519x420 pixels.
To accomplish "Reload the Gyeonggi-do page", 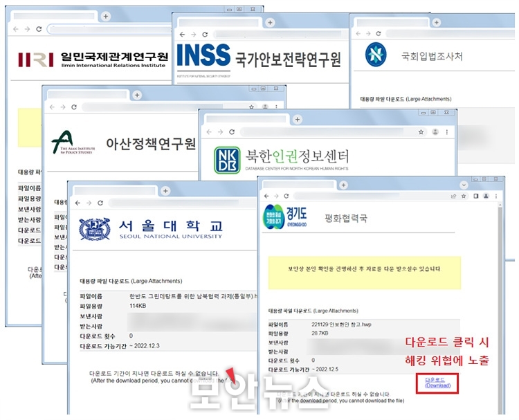I will 286,196.
